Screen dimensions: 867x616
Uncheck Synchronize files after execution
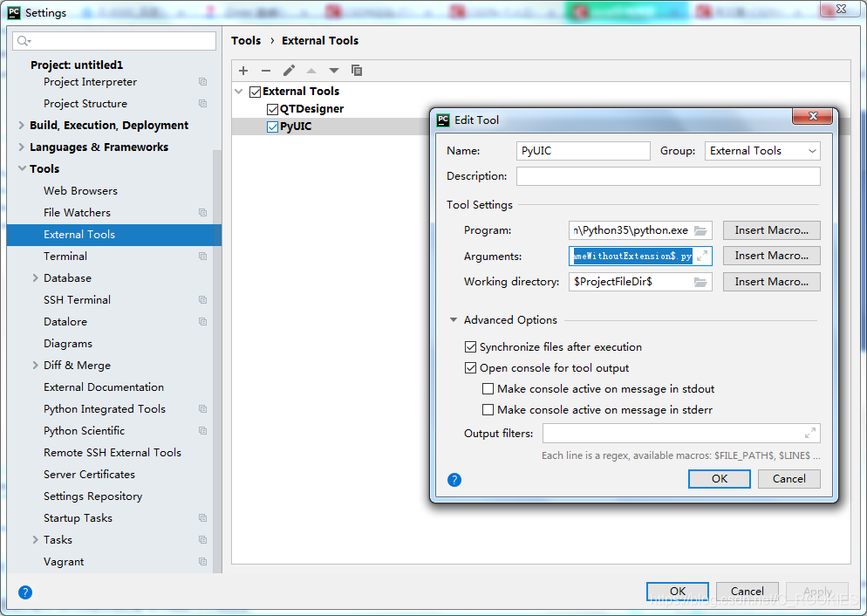(470, 347)
